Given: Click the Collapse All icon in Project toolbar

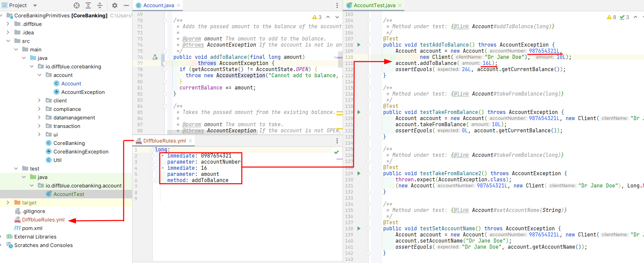Looking at the screenshot, I should (x=100, y=5).
